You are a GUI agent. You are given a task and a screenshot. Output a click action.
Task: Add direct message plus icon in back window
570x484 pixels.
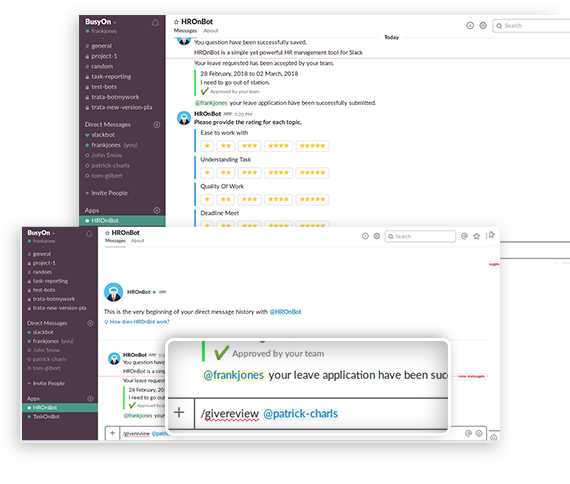157,125
